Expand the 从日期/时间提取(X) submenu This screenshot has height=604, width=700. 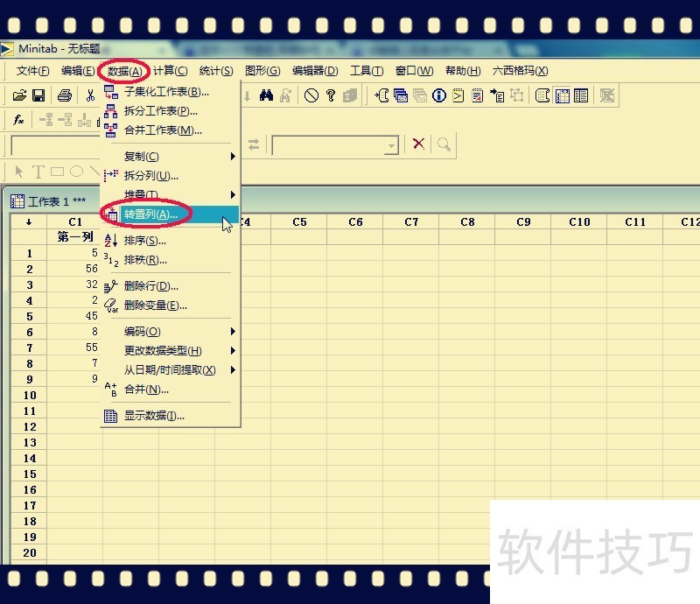pos(233,370)
